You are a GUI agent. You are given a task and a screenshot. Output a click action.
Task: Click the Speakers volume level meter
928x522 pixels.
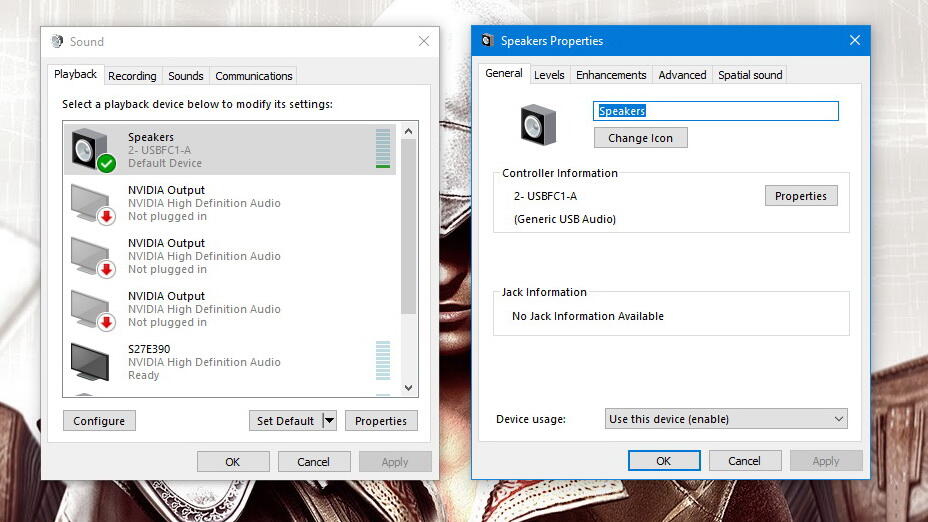click(x=383, y=148)
